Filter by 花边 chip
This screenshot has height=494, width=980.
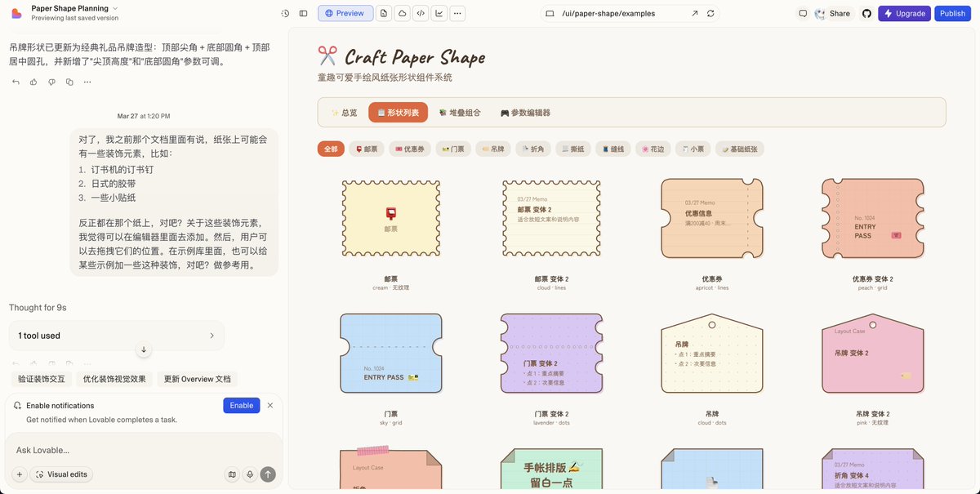click(653, 149)
